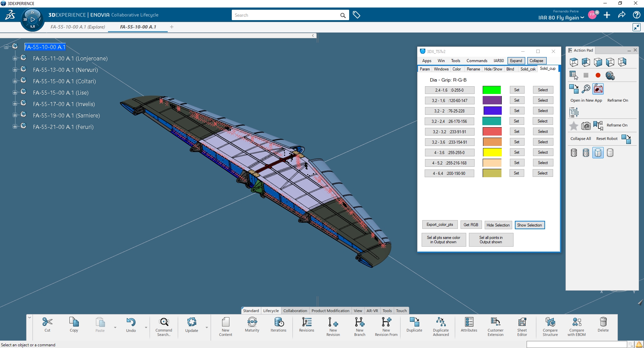Image resolution: width=644 pixels, height=348 pixels.
Task: Click the camera capture icon in Action Pad
Action: pyautogui.click(x=586, y=126)
